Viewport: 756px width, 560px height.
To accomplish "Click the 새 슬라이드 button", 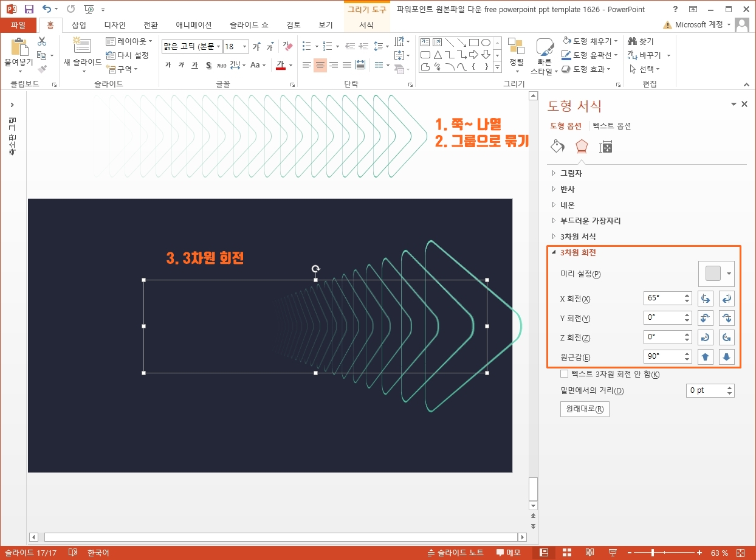I will coord(83,55).
